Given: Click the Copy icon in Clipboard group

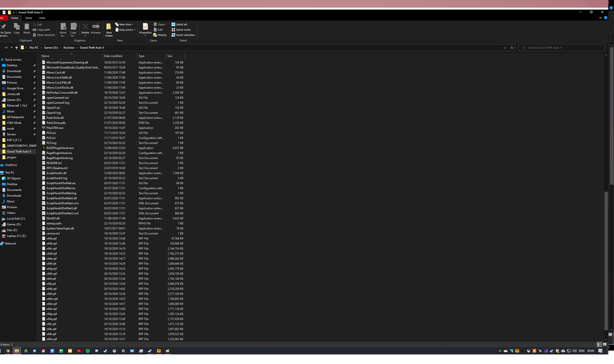Looking at the screenshot, I should [x=17, y=26].
